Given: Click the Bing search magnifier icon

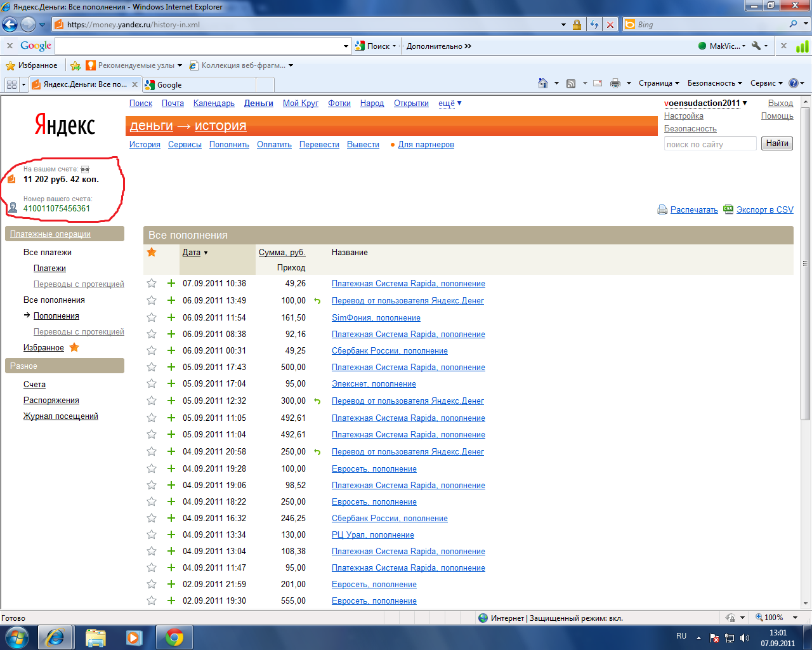Looking at the screenshot, I should point(794,24).
